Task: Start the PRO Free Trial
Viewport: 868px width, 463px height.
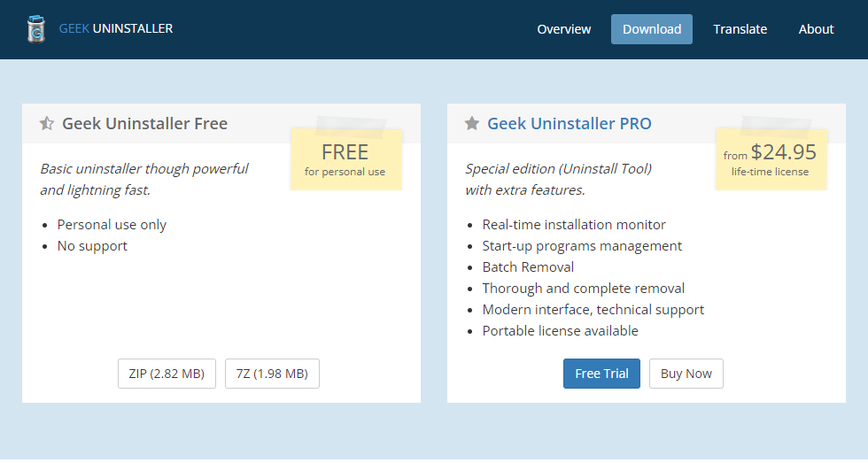Action: coord(601,374)
